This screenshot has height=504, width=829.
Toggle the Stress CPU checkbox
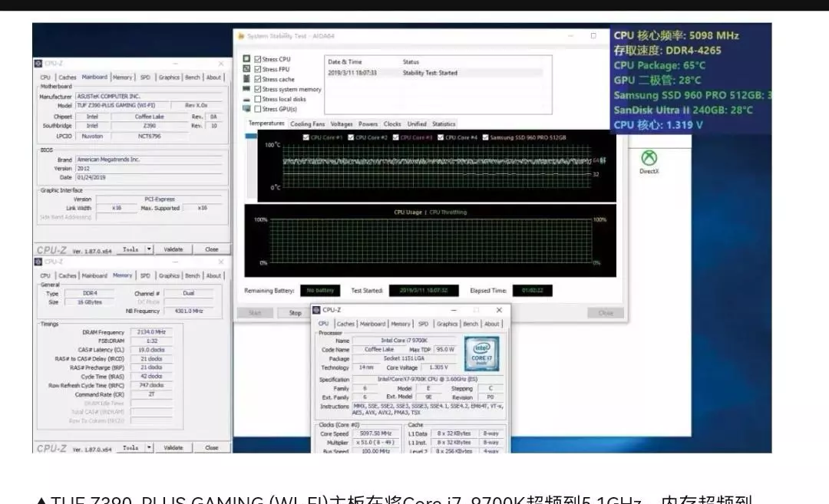pyautogui.click(x=257, y=59)
